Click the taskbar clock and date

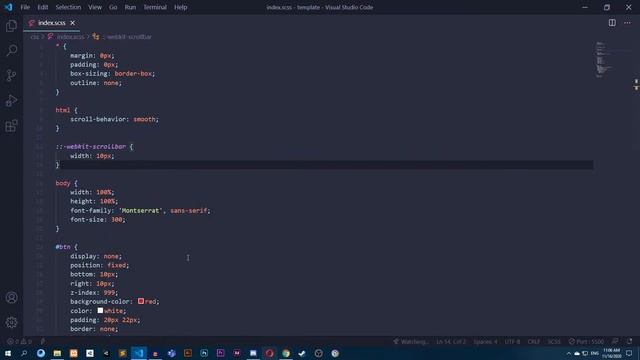(612, 353)
